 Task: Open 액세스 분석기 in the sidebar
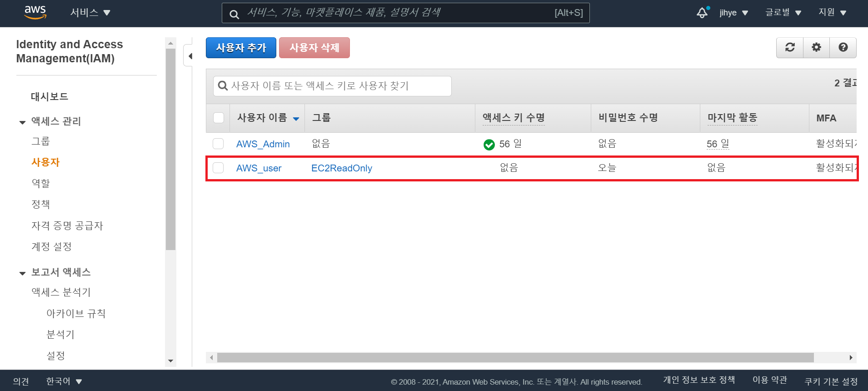(61, 292)
